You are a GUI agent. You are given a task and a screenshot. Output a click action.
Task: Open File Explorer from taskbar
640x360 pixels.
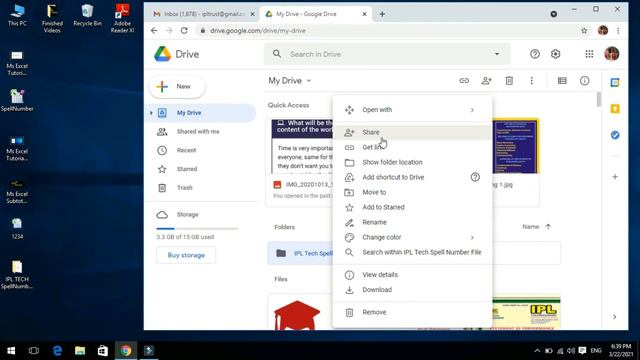coord(80,351)
